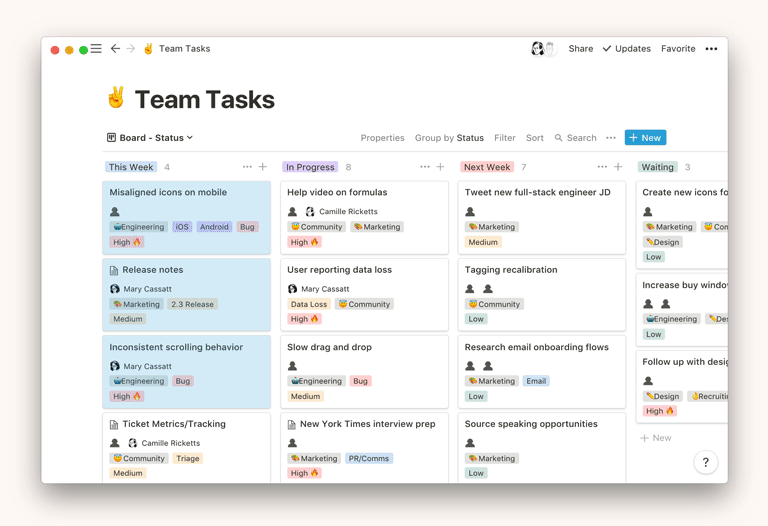
Task: Open the page options three-dot menu
Action: [x=711, y=48]
